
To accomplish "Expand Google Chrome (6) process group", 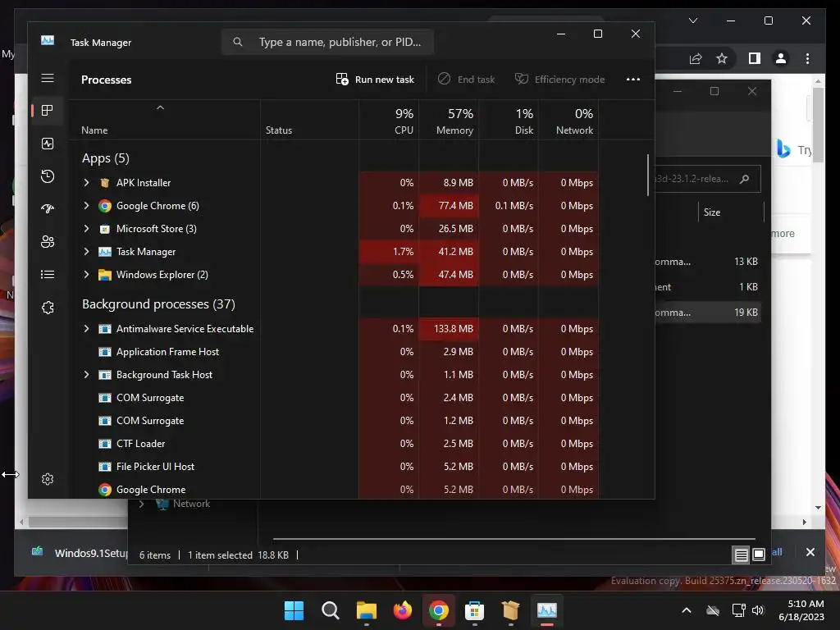I will point(86,206).
